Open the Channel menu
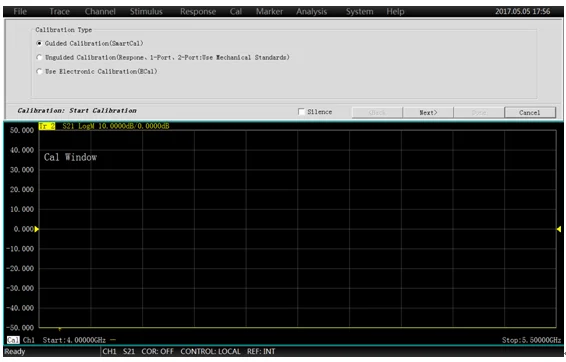Screen dimensions: 566x362 (100, 12)
